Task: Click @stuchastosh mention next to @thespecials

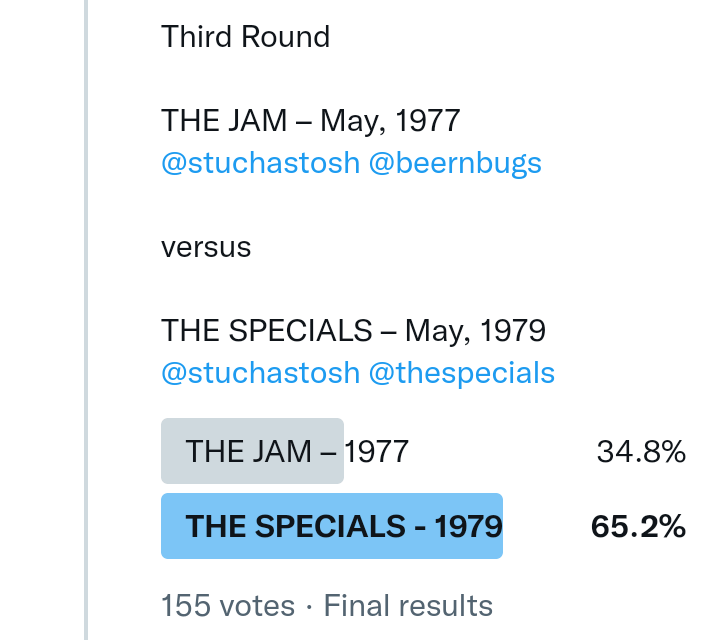Action: (x=260, y=373)
